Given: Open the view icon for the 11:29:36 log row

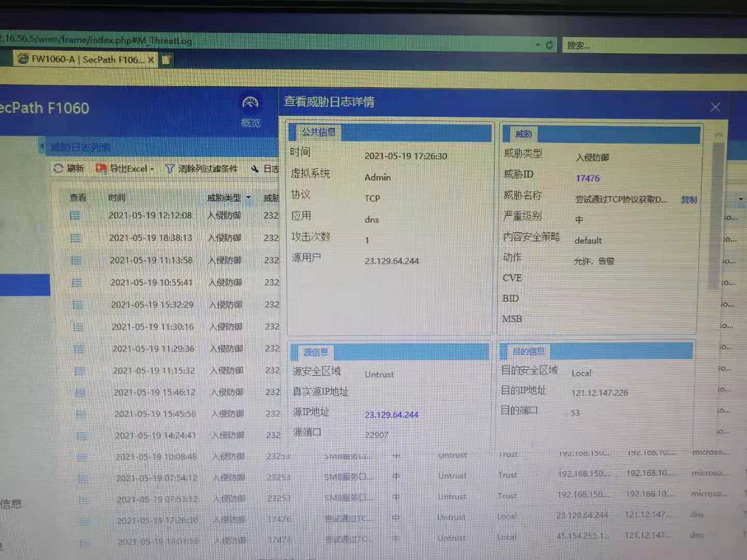Looking at the screenshot, I should 79,349.
